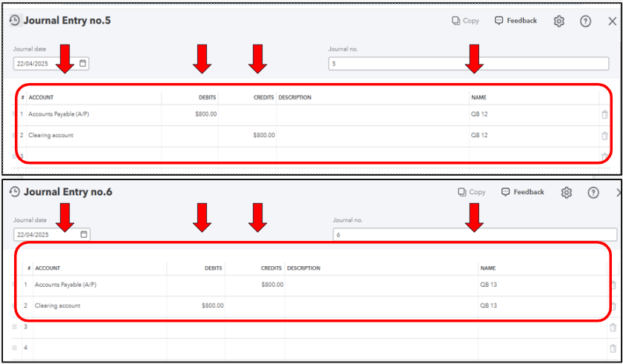The image size is (623, 364).
Task: Select QB 12 name on Accounts Payable line
Action: [x=479, y=114]
